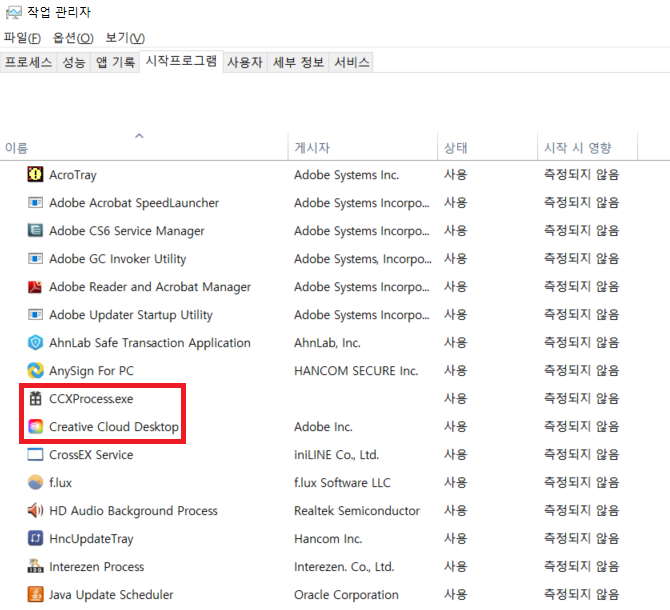The image size is (670, 610).
Task: Click 측정되지 않음 in the AcroTray row
Action: 581,174
